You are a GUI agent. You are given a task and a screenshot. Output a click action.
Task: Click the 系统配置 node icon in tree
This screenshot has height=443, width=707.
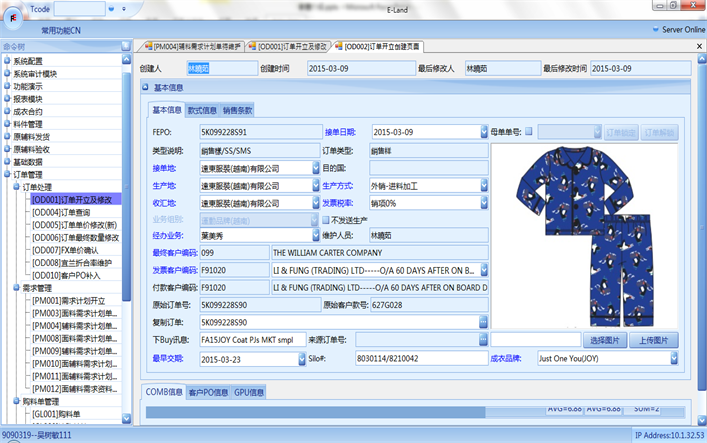[7, 61]
